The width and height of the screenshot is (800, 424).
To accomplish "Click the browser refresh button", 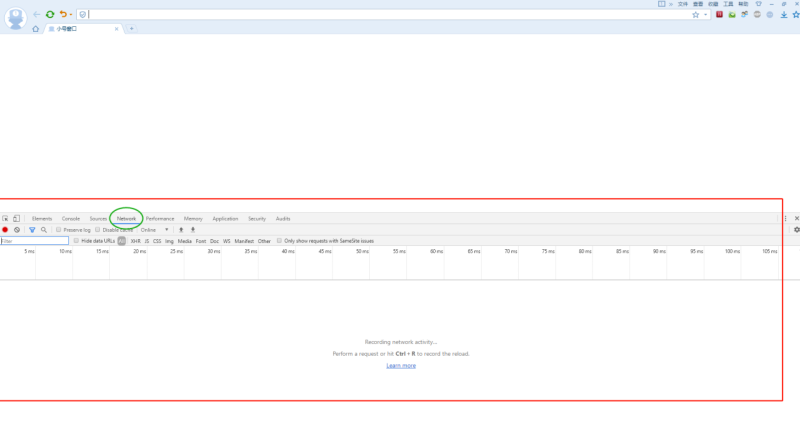I will click(50, 14).
